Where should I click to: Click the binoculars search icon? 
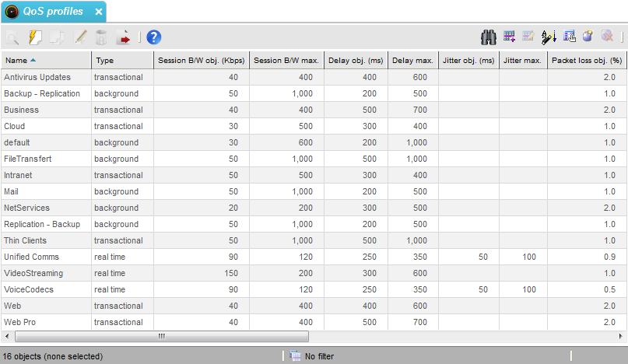point(489,37)
